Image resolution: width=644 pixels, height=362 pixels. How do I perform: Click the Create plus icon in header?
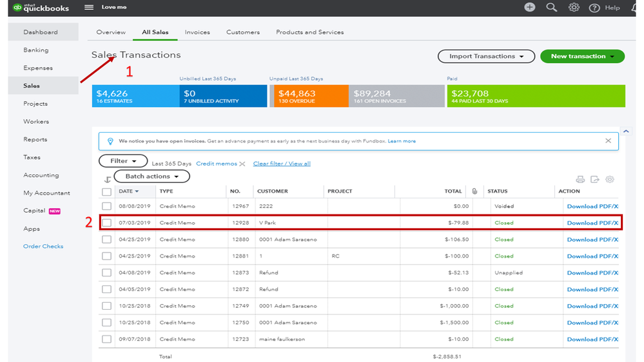[x=529, y=7]
